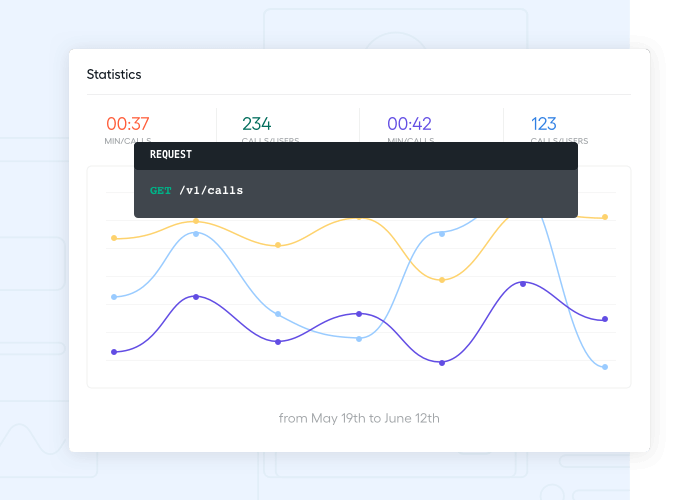Click the lowest visible yellow line data point
The width and height of the screenshot is (680, 500).
coord(441,280)
